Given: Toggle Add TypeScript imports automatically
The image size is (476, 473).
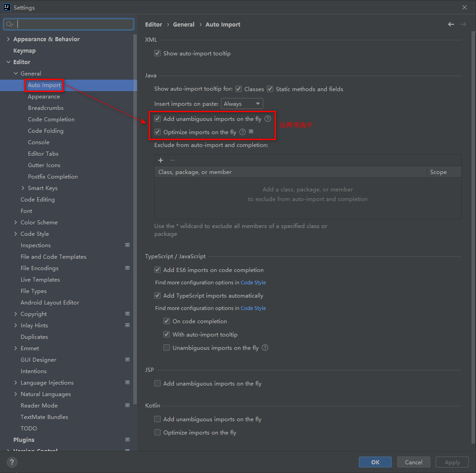Looking at the screenshot, I should tap(157, 295).
